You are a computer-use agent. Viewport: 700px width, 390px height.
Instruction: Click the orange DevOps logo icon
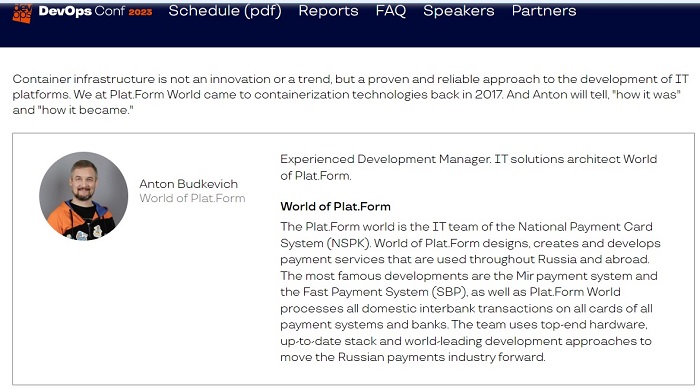[x=21, y=12]
